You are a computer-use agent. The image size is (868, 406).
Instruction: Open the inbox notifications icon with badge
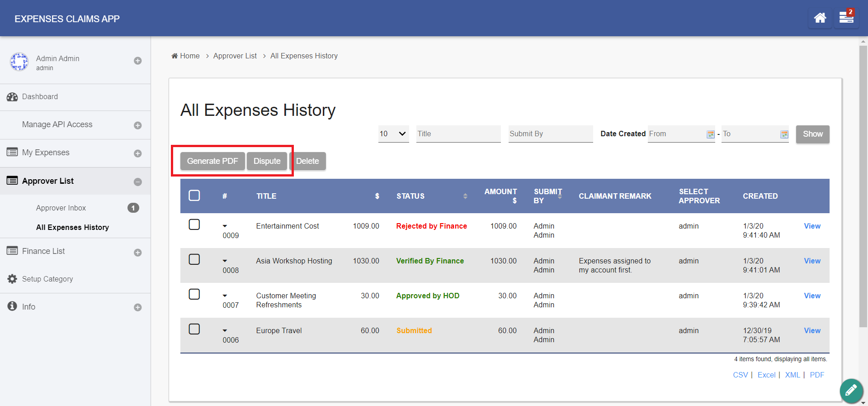coord(846,18)
